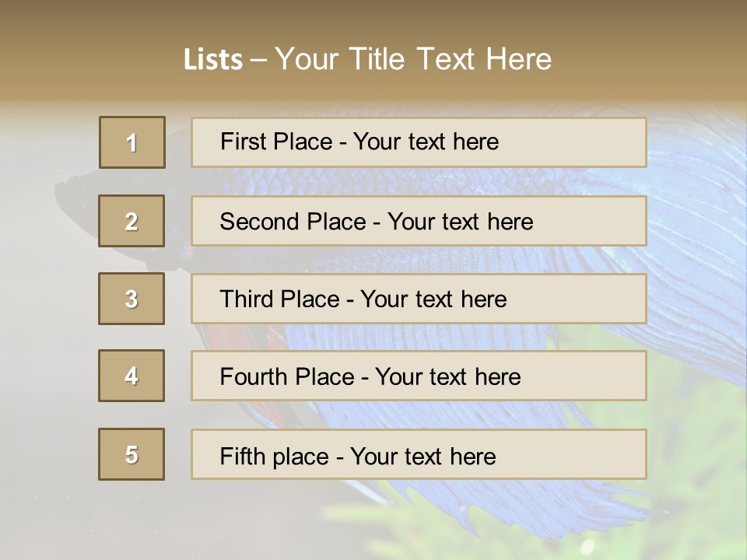Click the Second Place text box
Screen dimensions: 747x560
click(419, 221)
